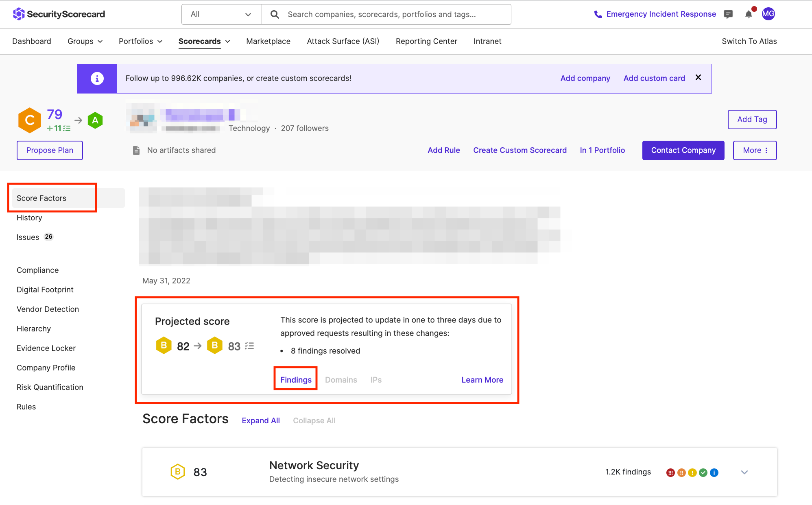Open the notifications bell
812x505 pixels.
click(x=749, y=14)
